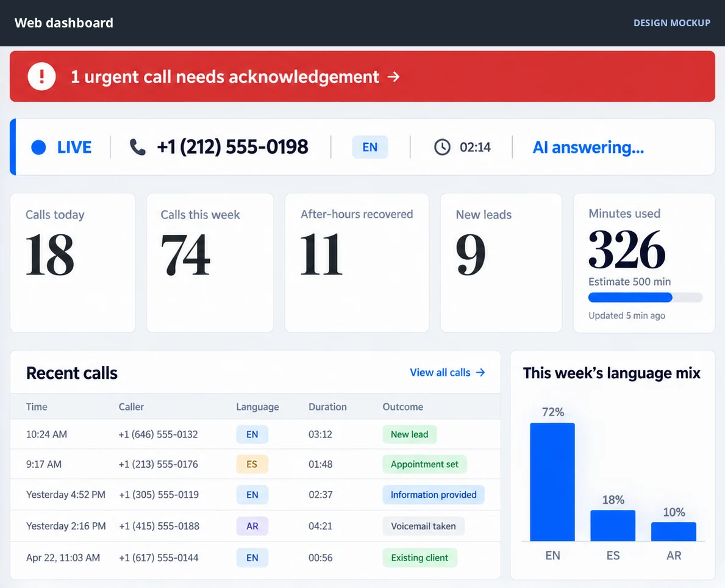This screenshot has width=725, height=588.
Task: Click the ES language badge in table
Action: click(x=252, y=464)
